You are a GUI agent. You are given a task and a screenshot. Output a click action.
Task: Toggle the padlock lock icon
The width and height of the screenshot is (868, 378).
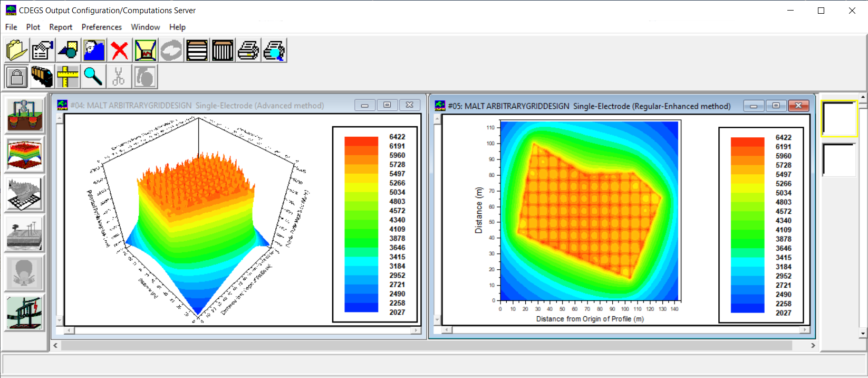[17, 77]
